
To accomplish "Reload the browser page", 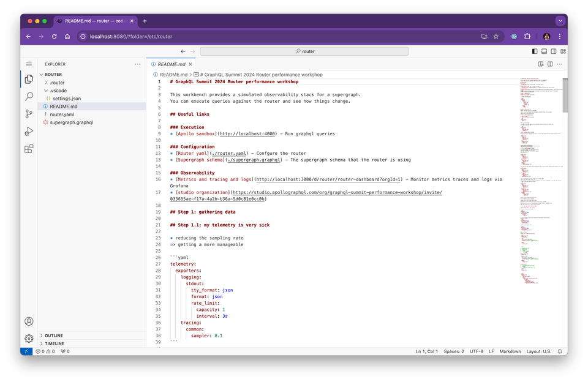I will pyautogui.click(x=55, y=36).
